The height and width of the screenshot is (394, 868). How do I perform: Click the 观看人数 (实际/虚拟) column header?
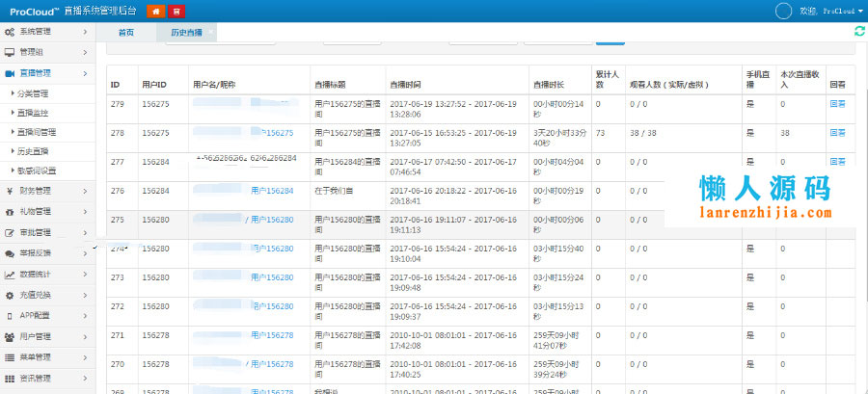coord(669,85)
